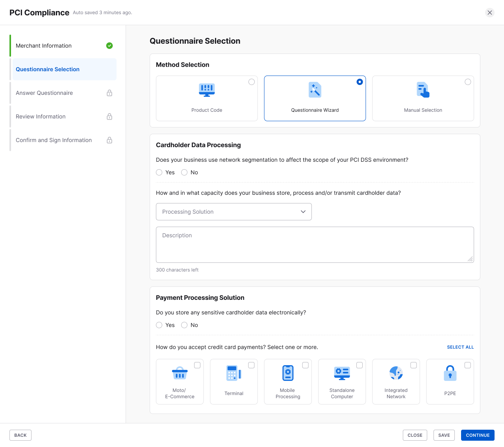Click the Cardholder Data Processing heading
504x447 pixels.
(198, 145)
